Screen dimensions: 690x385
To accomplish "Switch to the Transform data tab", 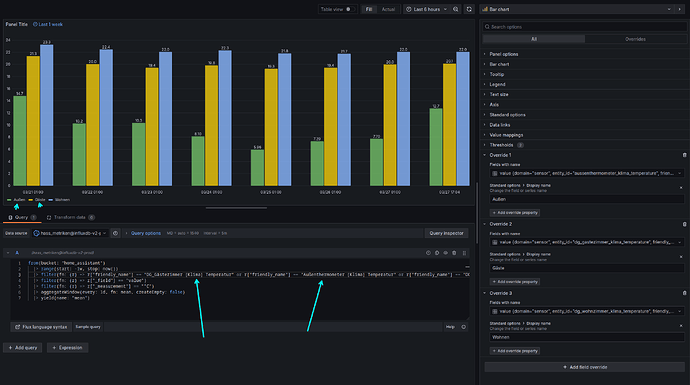I will tap(70, 217).
